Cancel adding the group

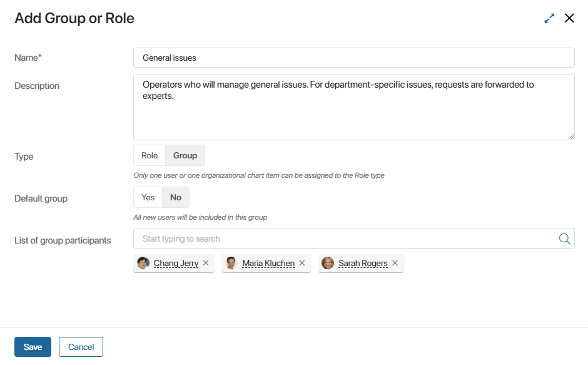click(81, 347)
